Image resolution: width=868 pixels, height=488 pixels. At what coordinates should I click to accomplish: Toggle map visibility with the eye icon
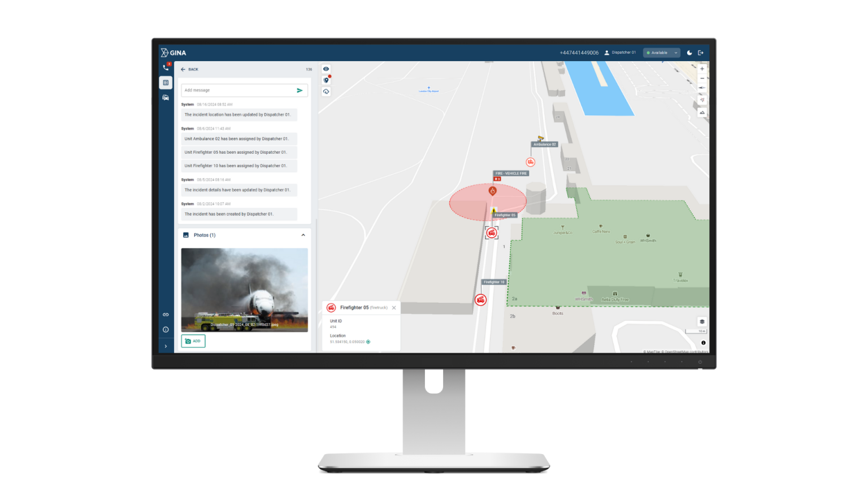[x=326, y=69]
